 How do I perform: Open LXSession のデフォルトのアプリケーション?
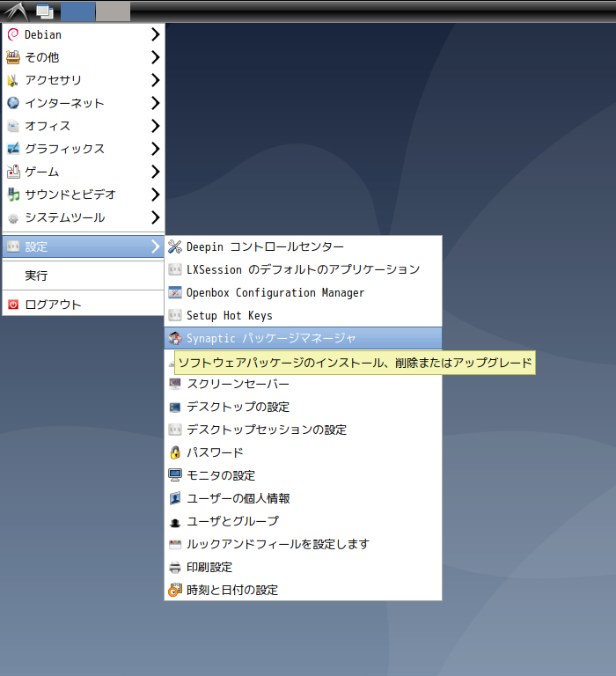303,270
